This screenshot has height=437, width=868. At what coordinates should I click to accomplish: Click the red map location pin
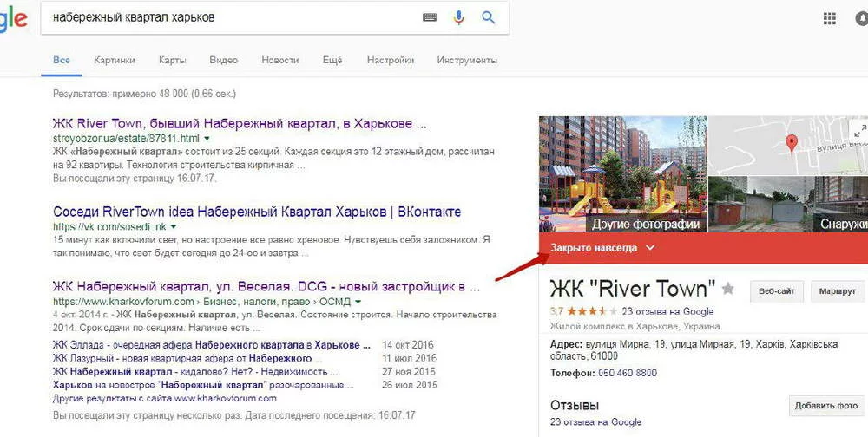(792, 144)
